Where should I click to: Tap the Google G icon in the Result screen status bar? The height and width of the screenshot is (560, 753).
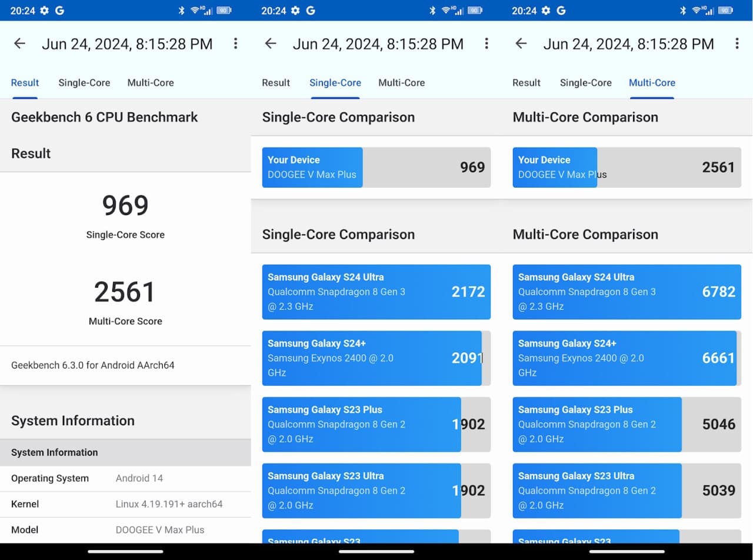[59, 11]
